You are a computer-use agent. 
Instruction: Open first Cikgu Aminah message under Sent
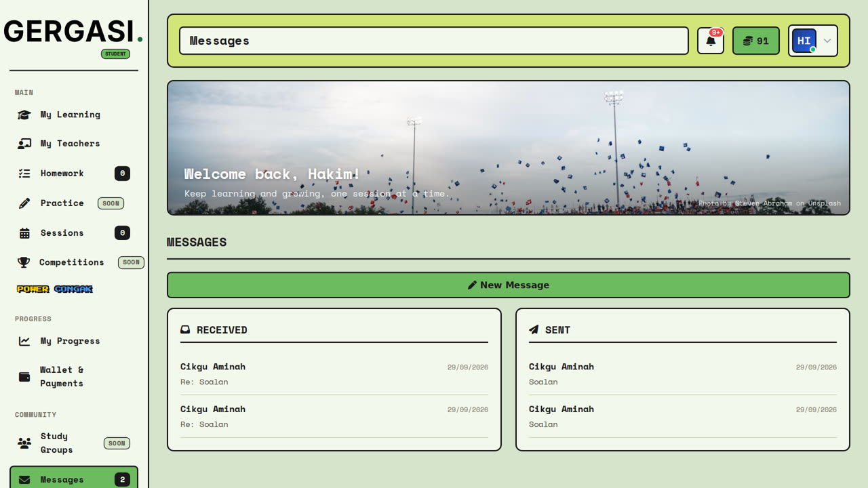coord(683,374)
